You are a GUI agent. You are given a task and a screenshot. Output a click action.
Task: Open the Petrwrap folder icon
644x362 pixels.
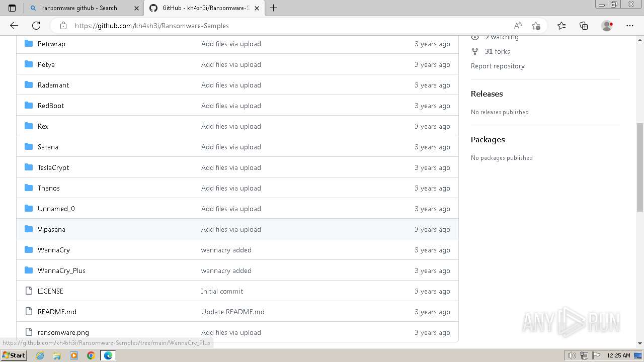pos(29,44)
